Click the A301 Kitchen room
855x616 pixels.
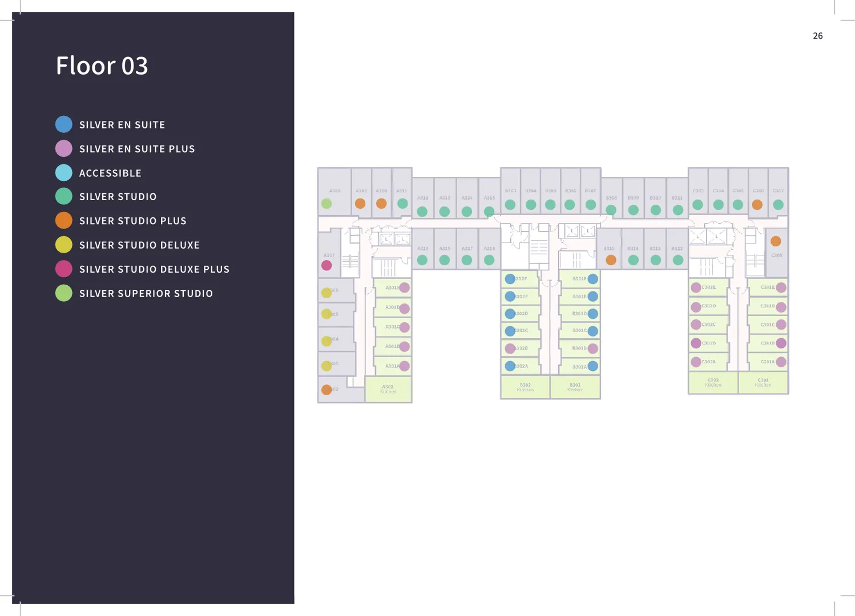click(388, 390)
